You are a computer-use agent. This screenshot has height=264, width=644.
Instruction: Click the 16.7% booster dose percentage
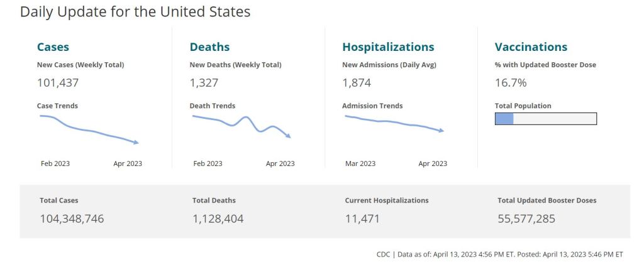[511, 82]
